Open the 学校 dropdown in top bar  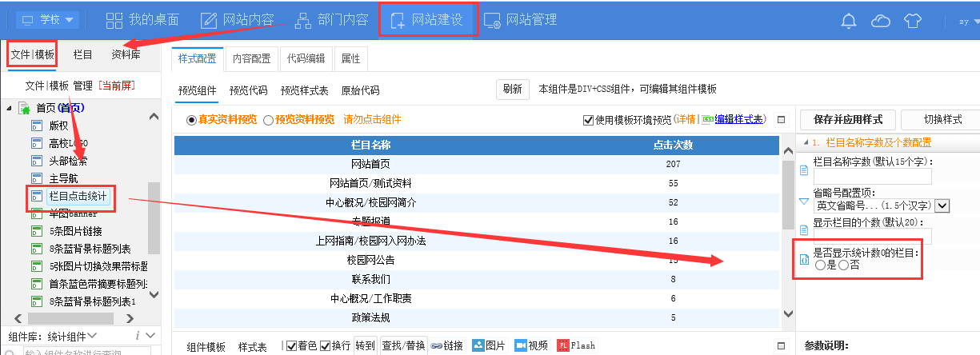click(47, 19)
